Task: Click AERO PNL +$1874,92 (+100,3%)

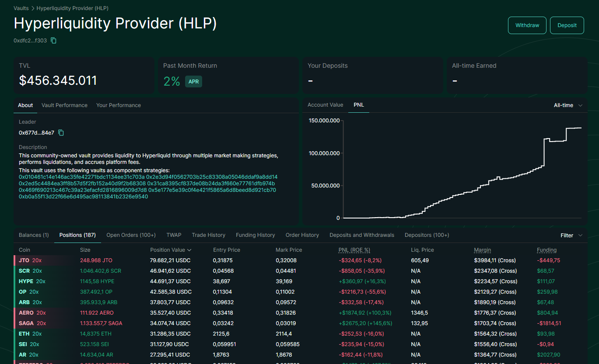Action: (x=365, y=313)
